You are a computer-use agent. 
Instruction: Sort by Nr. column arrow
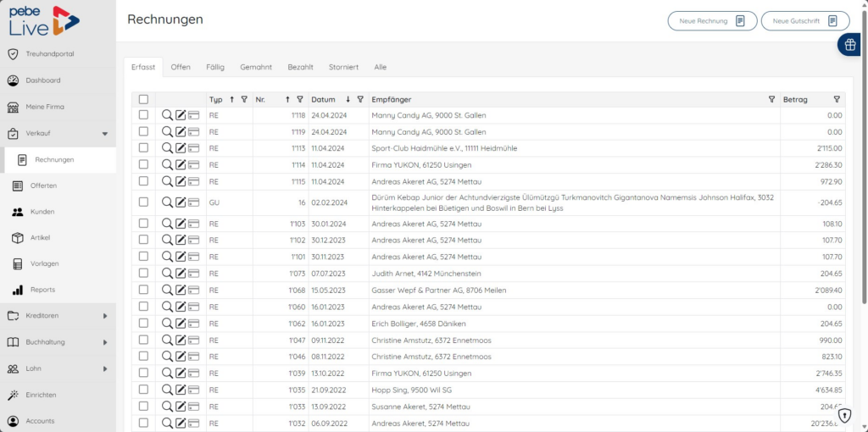[287, 100]
